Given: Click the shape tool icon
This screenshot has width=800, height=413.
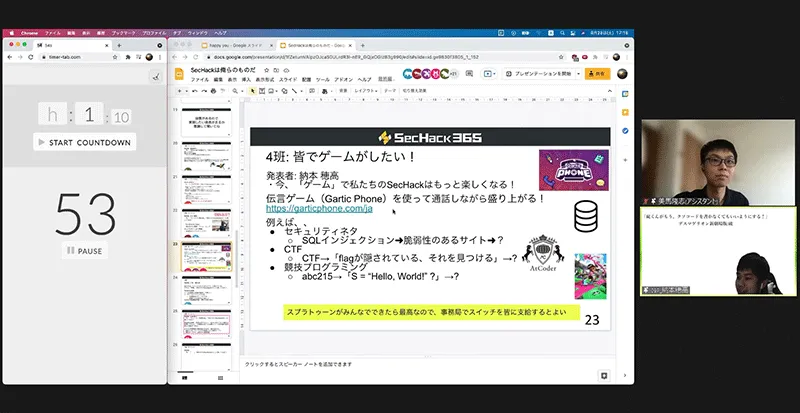Looking at the screenshot, I should (x=284, y=91).
